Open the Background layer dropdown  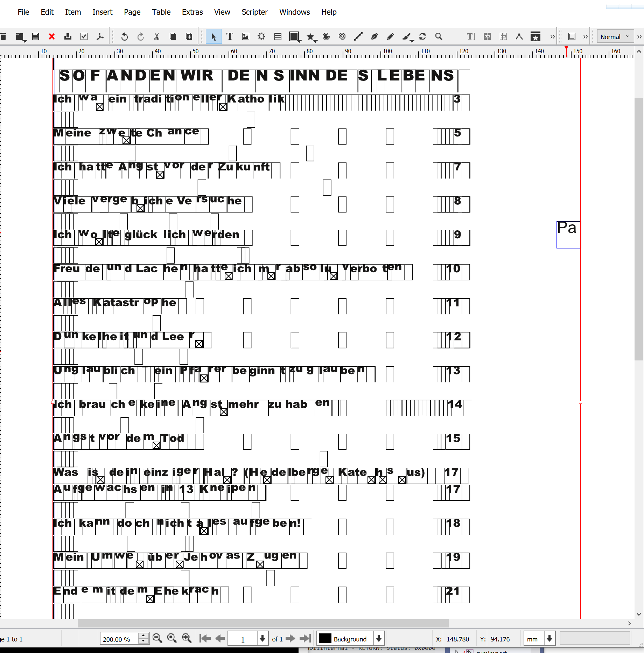click(379, 639)
